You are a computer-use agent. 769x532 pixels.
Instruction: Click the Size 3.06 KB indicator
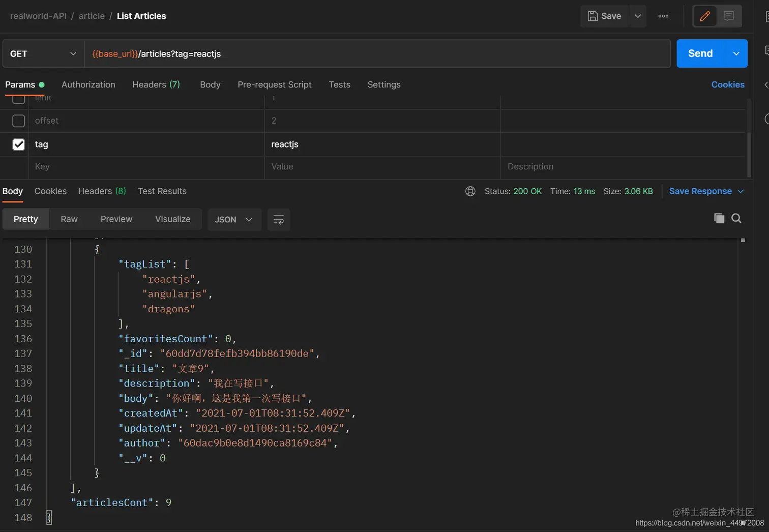pos(628,191)
